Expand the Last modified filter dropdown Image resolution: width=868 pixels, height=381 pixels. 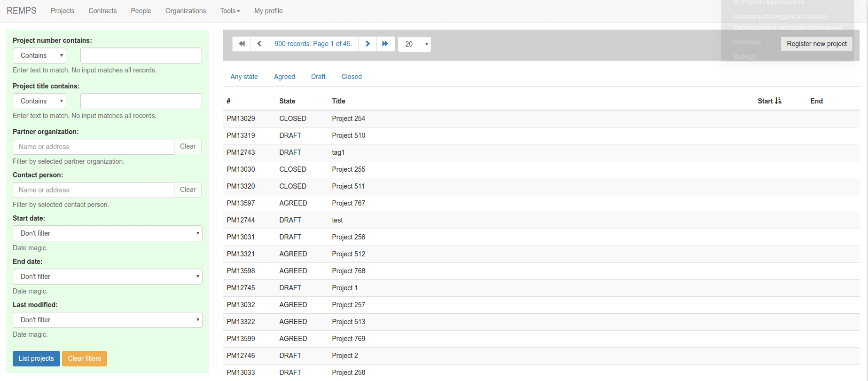coord(108,320)
